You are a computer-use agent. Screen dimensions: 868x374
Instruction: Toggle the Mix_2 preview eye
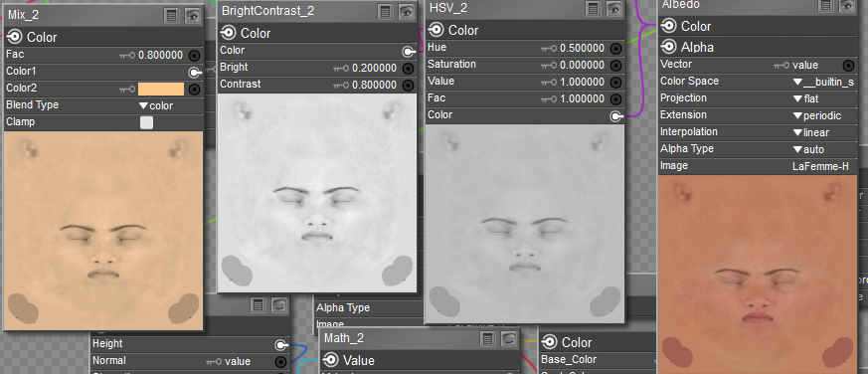click(193, 15)
